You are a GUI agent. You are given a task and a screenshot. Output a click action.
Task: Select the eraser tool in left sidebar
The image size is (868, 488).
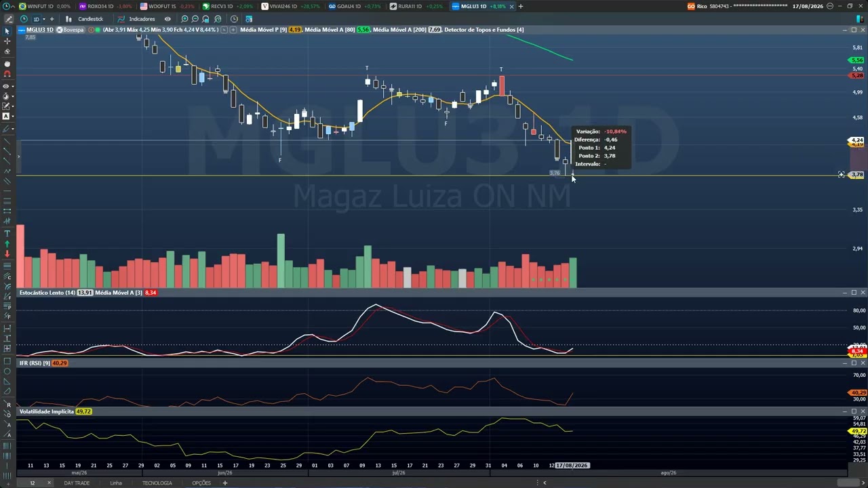pyautogui.click(x=7, y=52)
